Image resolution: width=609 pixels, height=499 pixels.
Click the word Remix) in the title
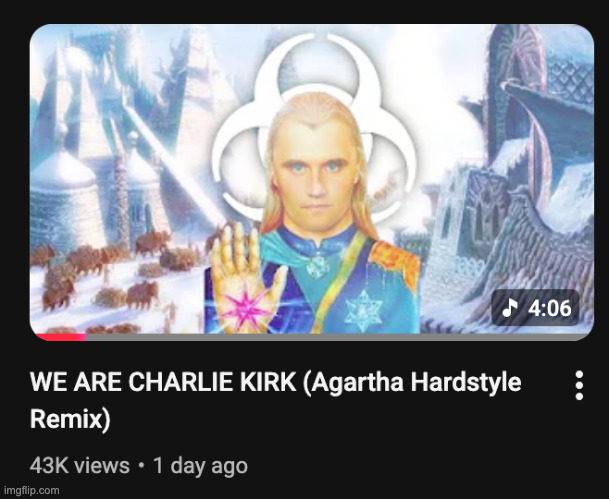click(70, 419)
